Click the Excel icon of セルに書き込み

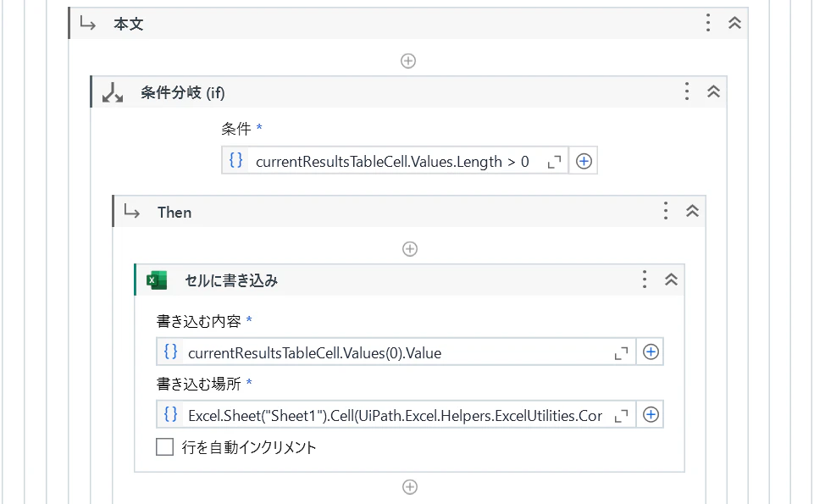point(157,280)
